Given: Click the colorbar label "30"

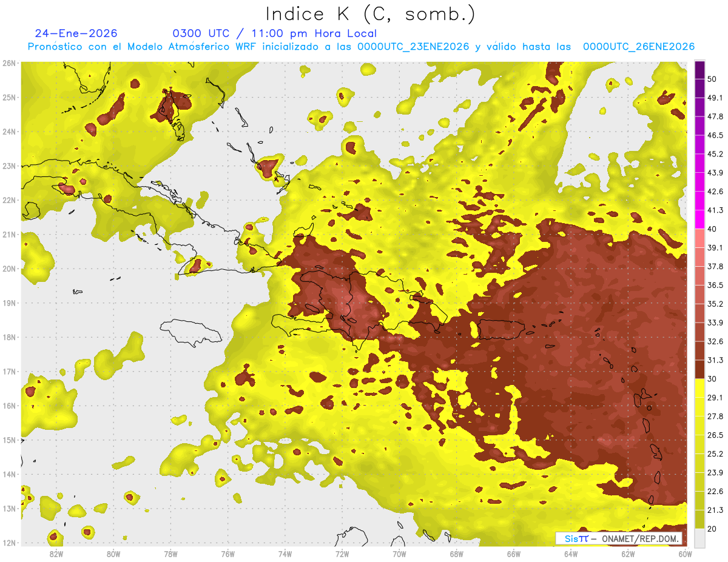Looking at the screenshot, I should (713, 379).
